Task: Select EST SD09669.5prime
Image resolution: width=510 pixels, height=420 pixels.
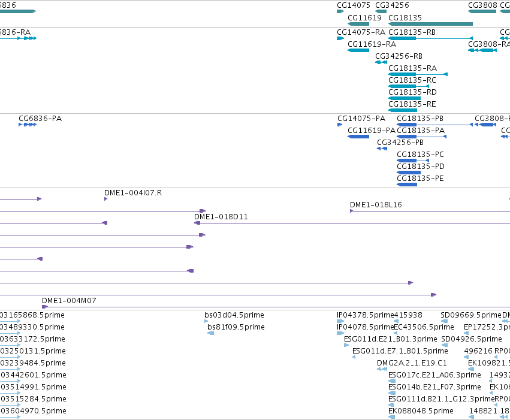Action: [x=470, y=315]
